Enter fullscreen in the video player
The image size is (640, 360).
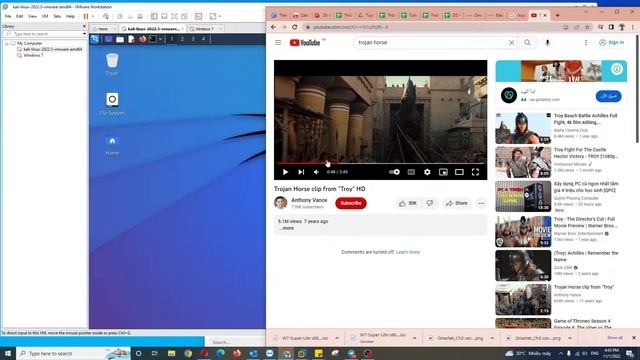point(476,172)
